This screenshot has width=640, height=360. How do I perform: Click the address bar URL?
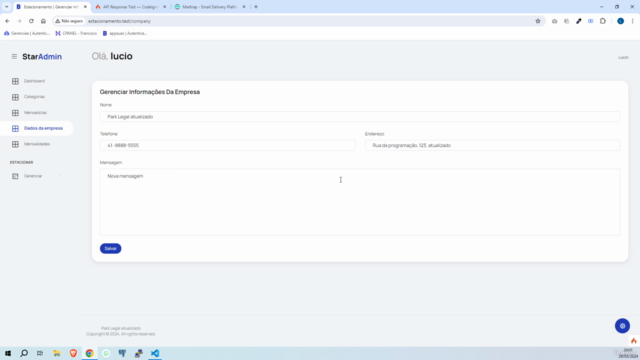[x=119, y=21]
